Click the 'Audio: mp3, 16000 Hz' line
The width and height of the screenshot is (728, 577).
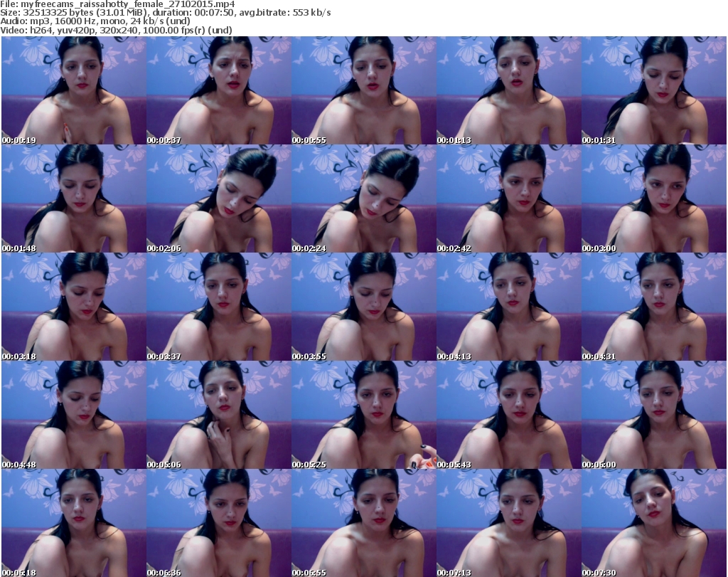click(95, 21)
